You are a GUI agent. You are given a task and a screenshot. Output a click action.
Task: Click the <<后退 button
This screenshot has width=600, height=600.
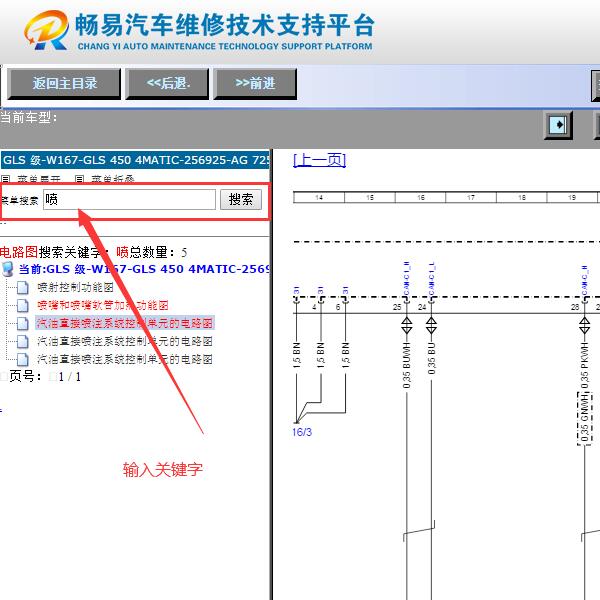pyautogui.click(x=167, y=84)
